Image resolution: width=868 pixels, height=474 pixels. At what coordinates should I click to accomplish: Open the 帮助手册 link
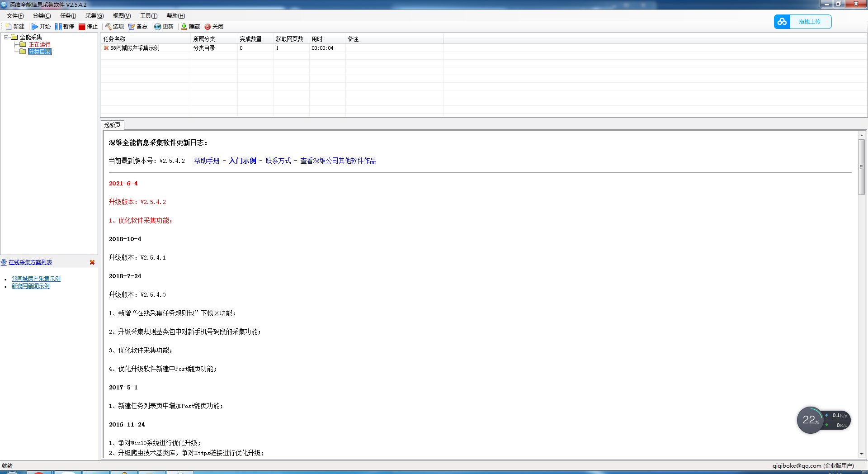point(207,161)
